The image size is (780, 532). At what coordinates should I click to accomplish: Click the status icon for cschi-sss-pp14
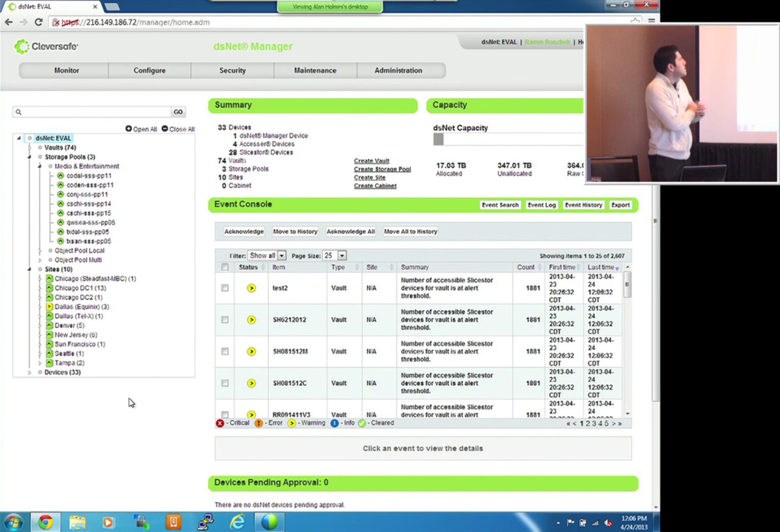(60, 204)
